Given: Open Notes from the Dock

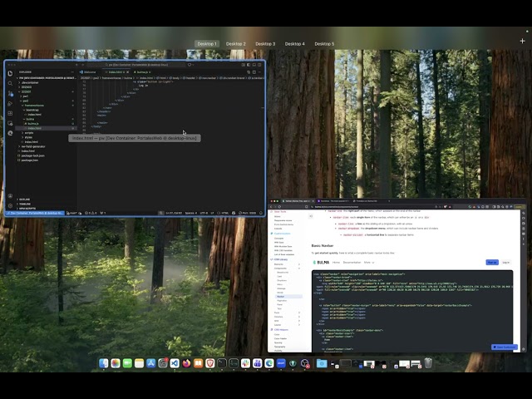Looking at the screenshot, I should pyautogui.click(x=139, y=363).
